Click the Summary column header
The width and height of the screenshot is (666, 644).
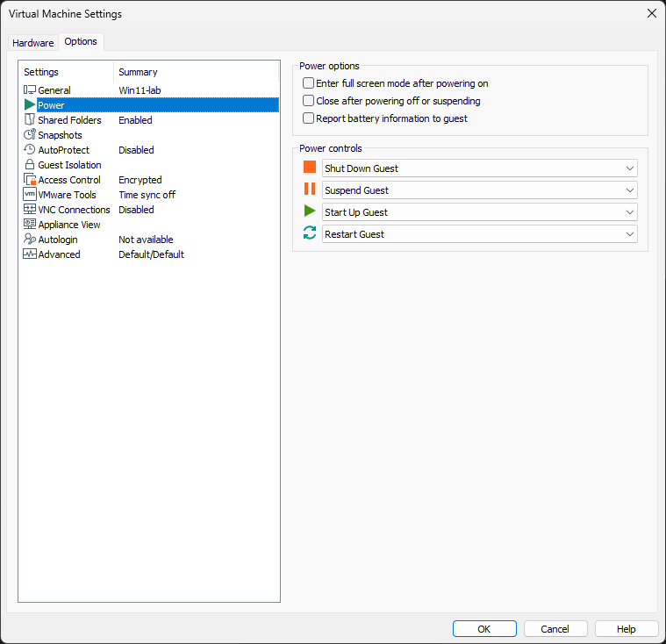[x=197, y=72]
